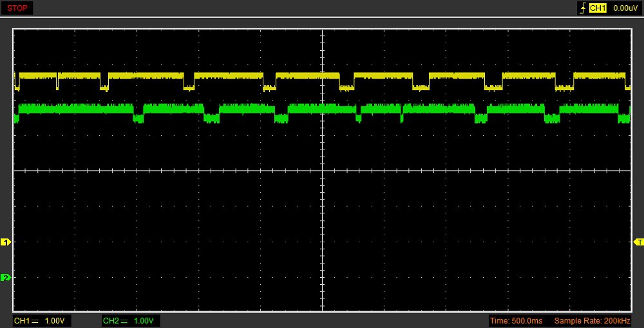Viewport: 644px width, 328px height.
Task: Click the yellow channel 1 ground marker
Action: coord(6,242)
